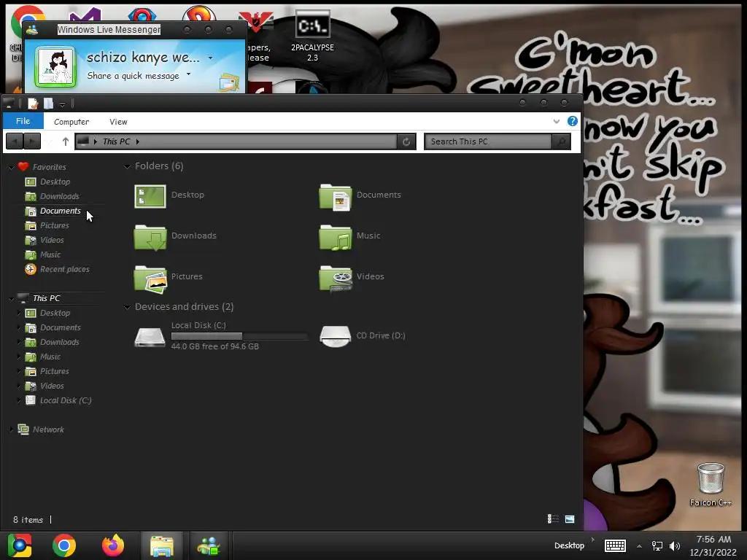This screenshot has height=560, width=747.
Task: Click the Start button on the taskbar
Action: pyautogui.click(x=20, y=545)
